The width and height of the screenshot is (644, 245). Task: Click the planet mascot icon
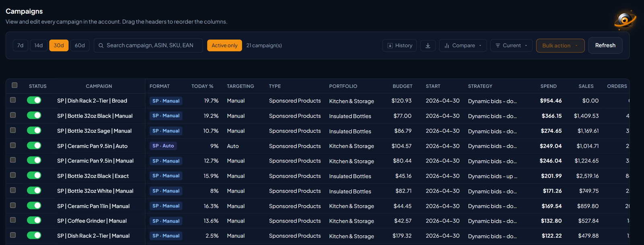pos(625,20)
